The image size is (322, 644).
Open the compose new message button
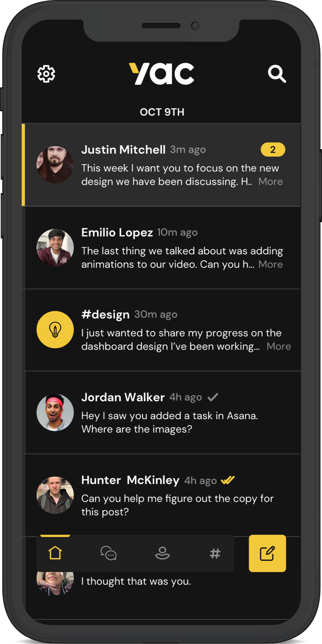click(x=267, y=553)
